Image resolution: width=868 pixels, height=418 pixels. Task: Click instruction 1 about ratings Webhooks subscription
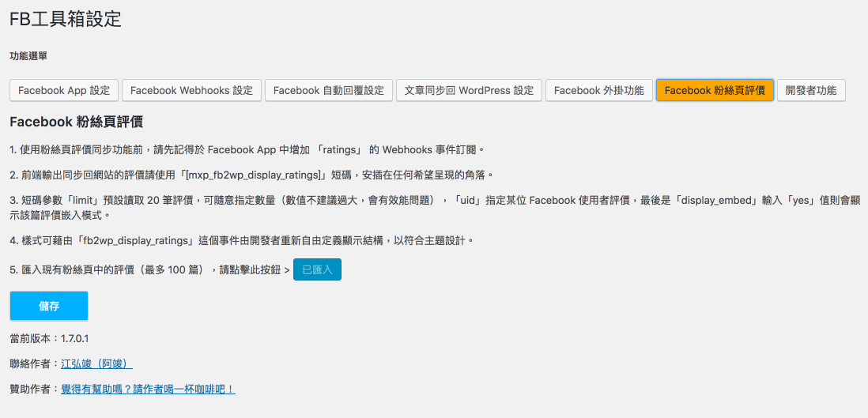[x=248, y=149]
